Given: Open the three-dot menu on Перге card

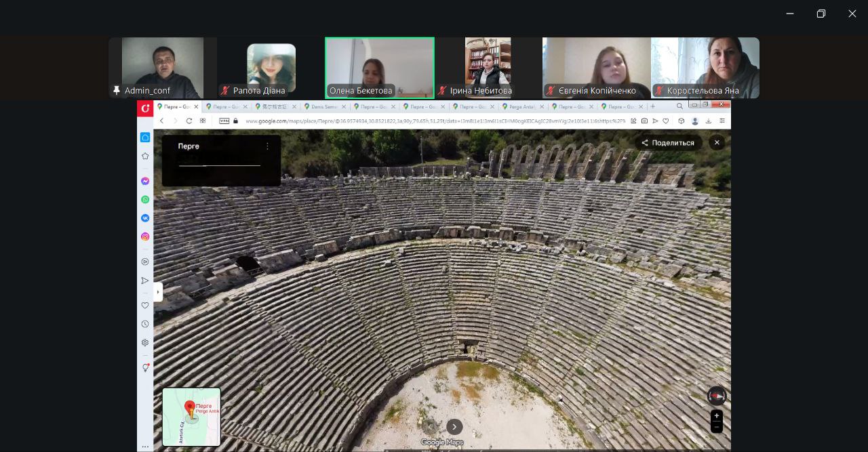Looking at the screenshot, I should click(x=267, y=146).
